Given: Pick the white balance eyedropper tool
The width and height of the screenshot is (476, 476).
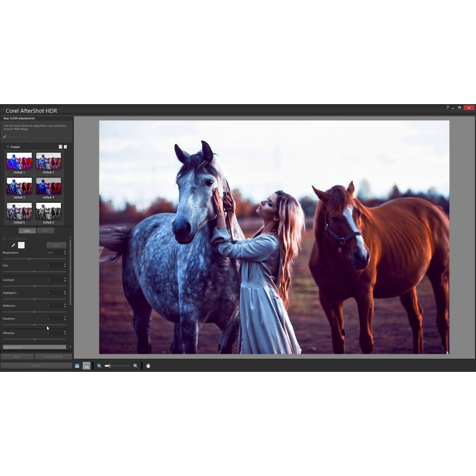Looking at the screenshot, I should point(13,245).
